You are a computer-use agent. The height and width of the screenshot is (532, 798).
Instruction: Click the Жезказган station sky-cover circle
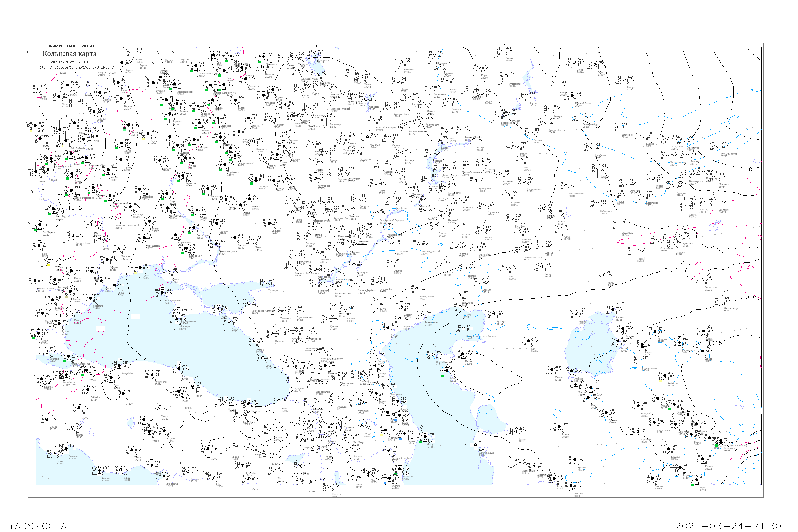pos(702,280)
